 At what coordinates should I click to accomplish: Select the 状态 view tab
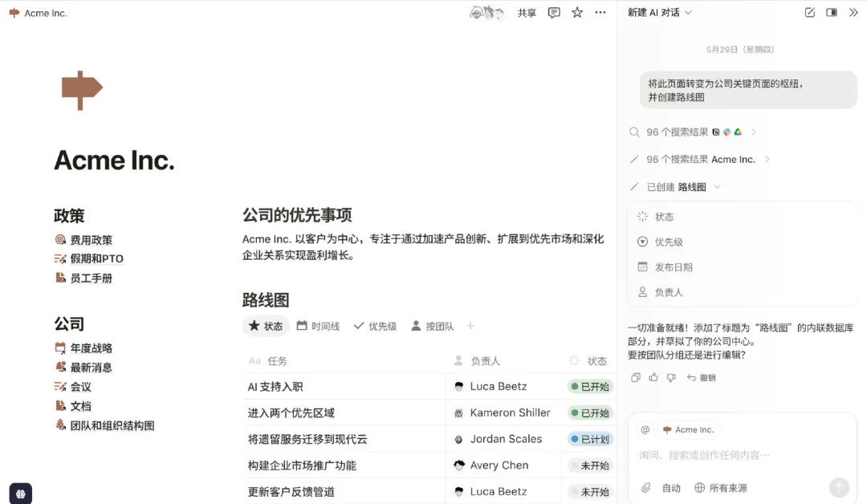click(266, 326)
